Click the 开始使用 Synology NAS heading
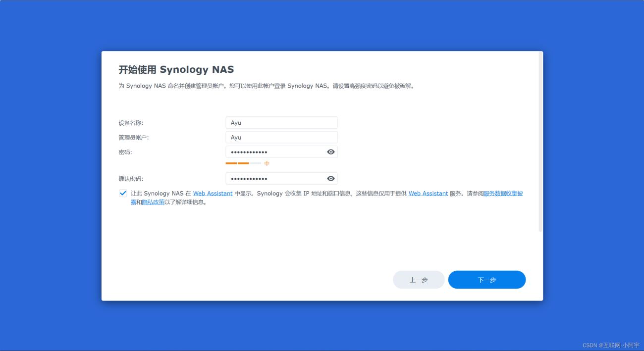The height and width of the screenshot is (351, 644). [x=176, y=69]
